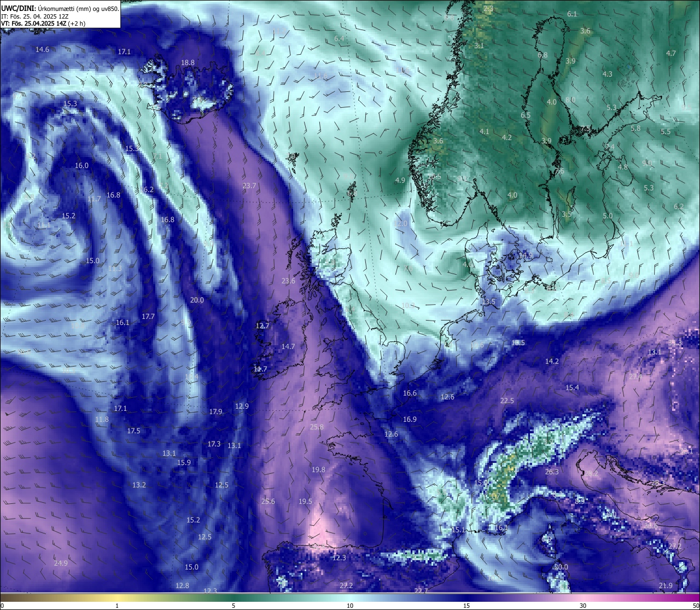Screen dimensions: 700x610
Task: Select the '5' tick label on the color scale
Action: coord(234,606)
